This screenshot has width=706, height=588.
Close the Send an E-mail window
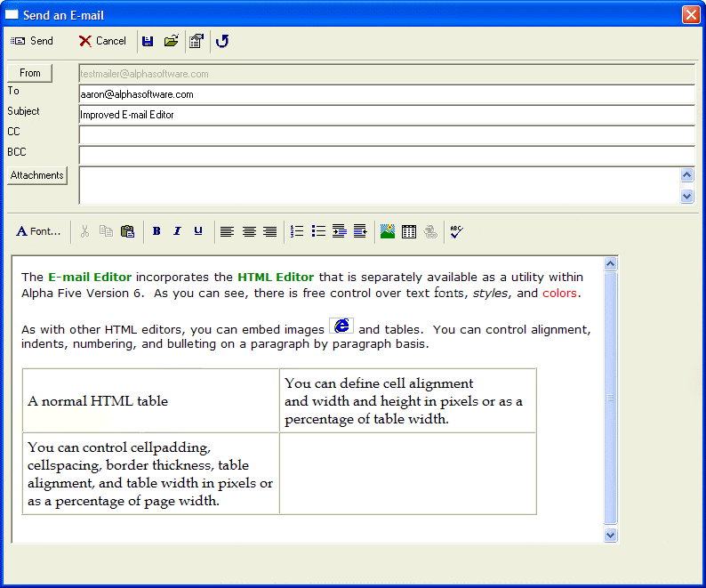pyautogui.click(x=691, y=14)
